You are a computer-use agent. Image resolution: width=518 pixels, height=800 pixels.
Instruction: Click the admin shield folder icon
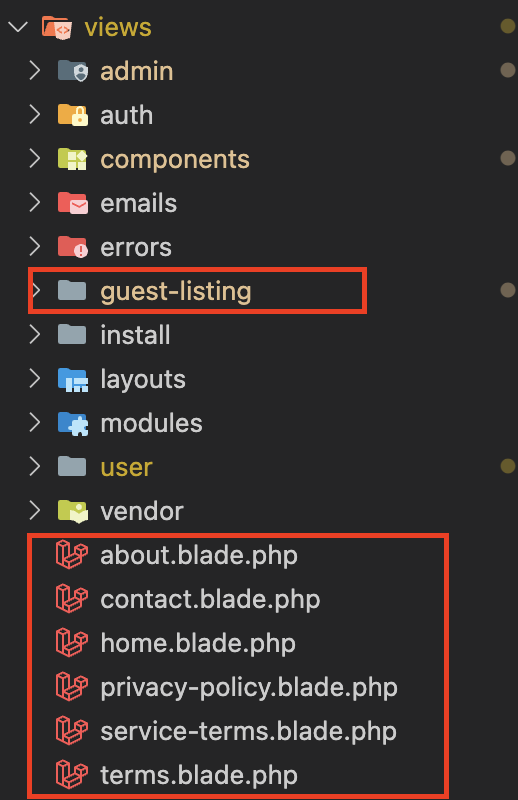click(72, 70)
